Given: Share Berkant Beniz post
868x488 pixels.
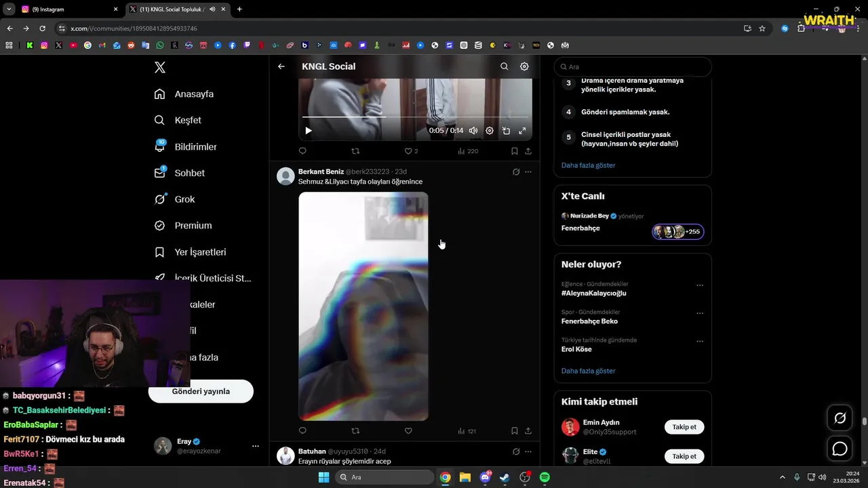Looking at the screenshot, I should coord(528,431).
